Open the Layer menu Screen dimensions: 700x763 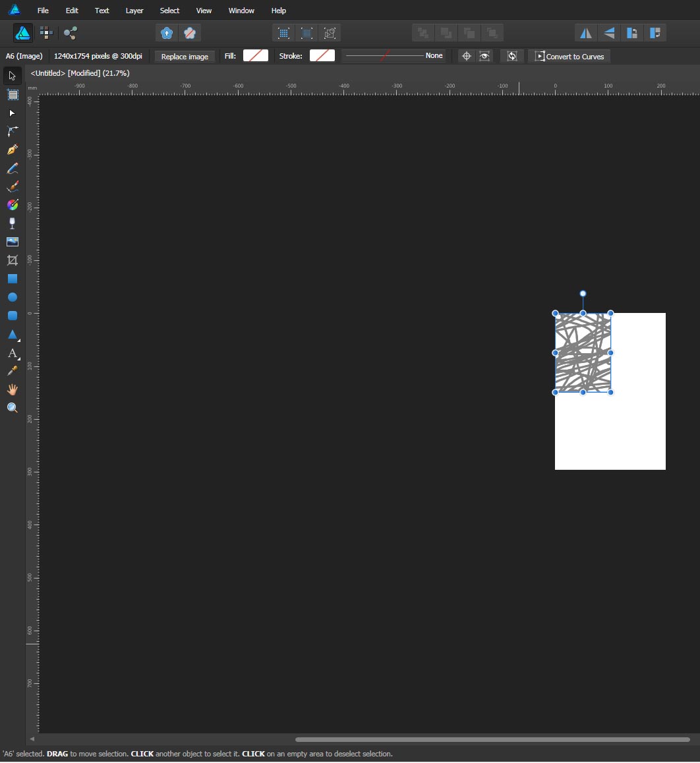click(x=134, y=11)
